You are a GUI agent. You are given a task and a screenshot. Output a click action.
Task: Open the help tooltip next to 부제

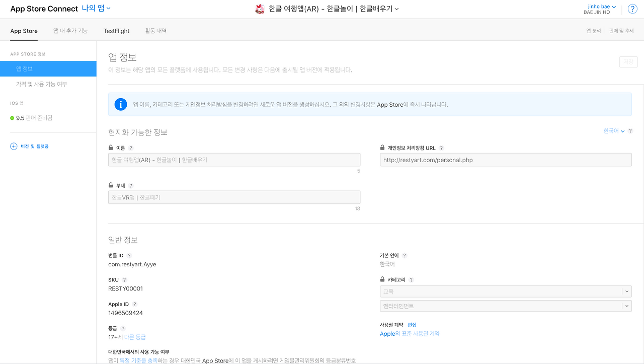tap(131, 186)
